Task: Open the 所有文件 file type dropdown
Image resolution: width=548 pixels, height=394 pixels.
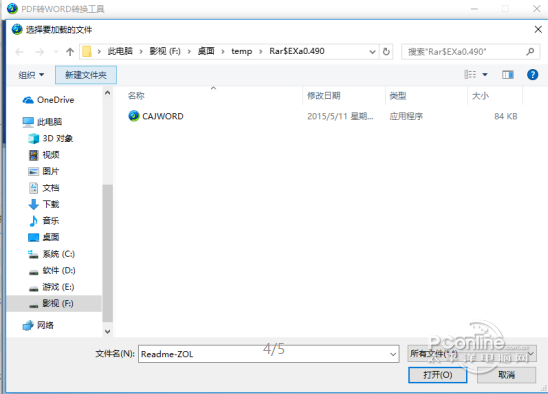Action: pyautogui.click(x=472, y=354)
